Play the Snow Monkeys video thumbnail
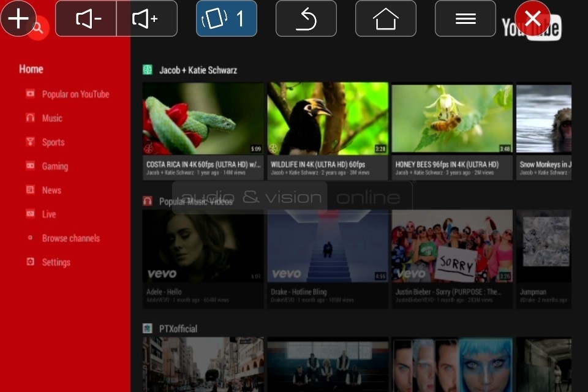Screen dimensions: 588x392 544,119
